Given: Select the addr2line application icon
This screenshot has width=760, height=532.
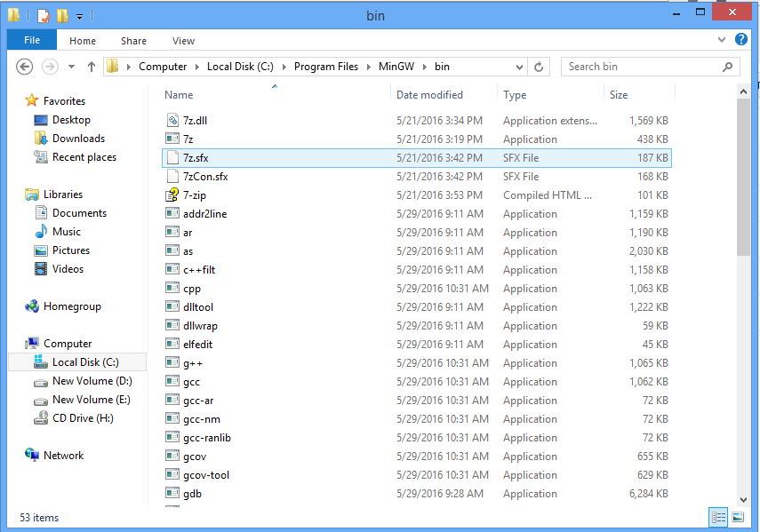Looking at the screenshot, I should [x=172, y=213].
